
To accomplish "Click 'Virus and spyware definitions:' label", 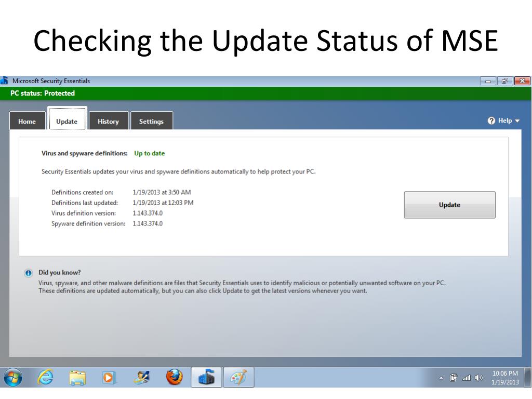I will pos(85,153).
